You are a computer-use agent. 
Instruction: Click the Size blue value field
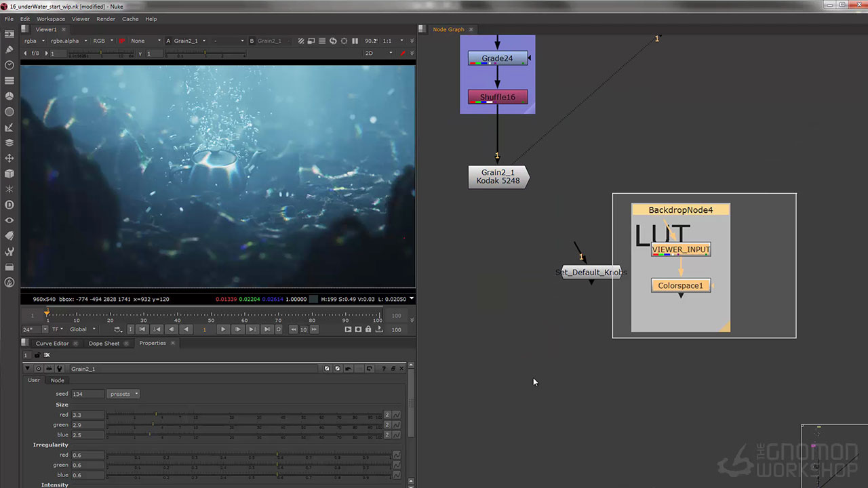click(x=87, y=435)
